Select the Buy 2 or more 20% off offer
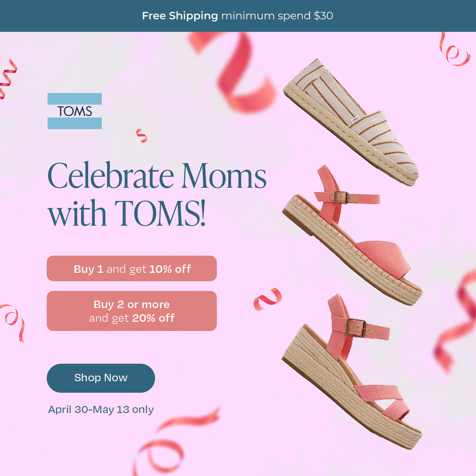The image size is (476, 476). point(132,311)
